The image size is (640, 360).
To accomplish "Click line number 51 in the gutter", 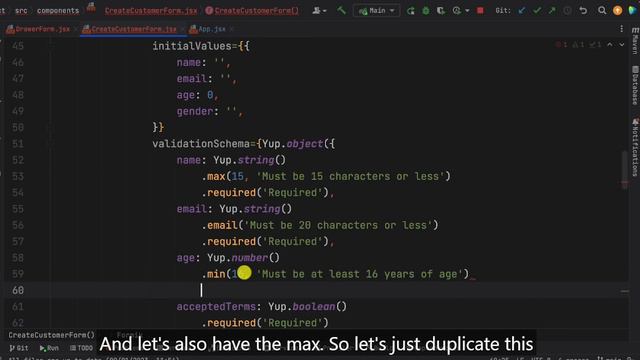I will pos(18,144).
